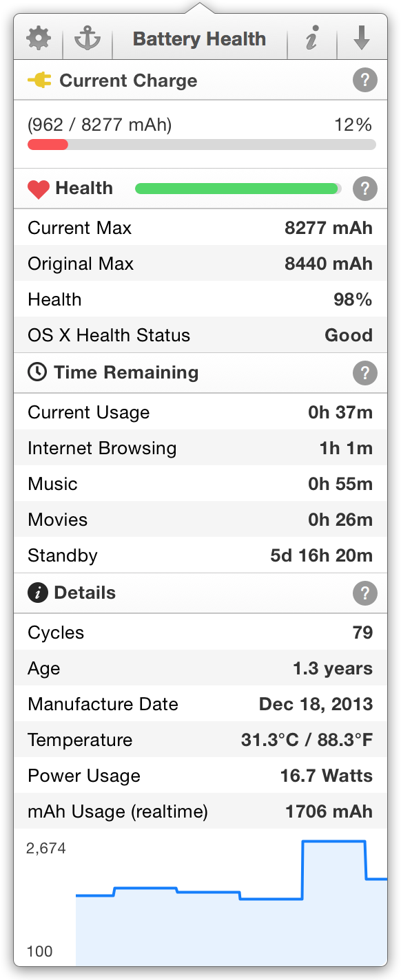Click the red heart Health icon
This screenshot has width=401, height=980.
pos(39,189)
